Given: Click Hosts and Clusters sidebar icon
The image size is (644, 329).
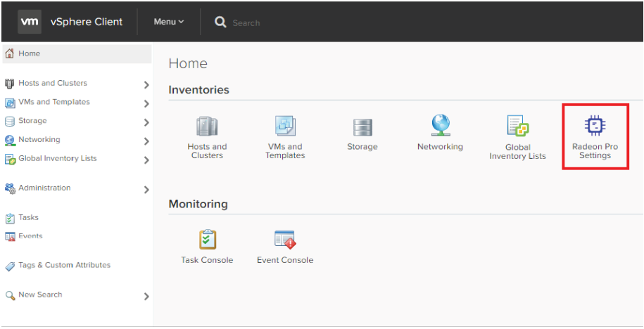Looking at the screenshot, I should (x=10, y=84).
